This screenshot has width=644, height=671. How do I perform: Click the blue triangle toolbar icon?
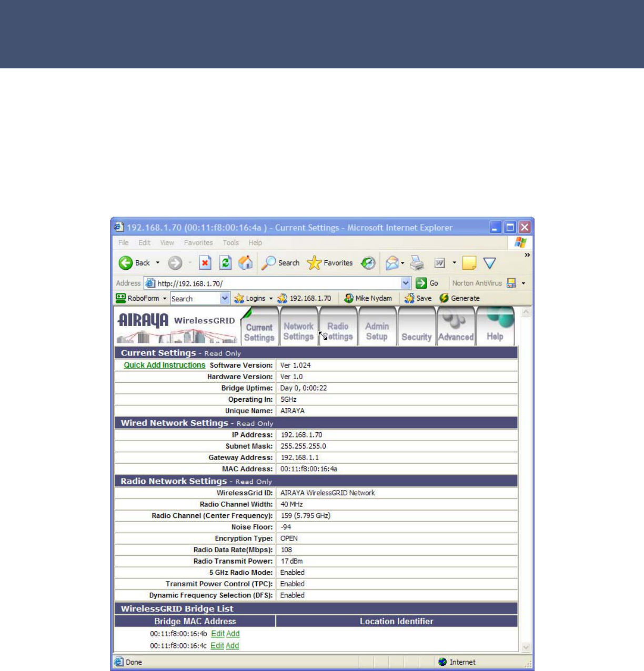[x=490, y=263]
